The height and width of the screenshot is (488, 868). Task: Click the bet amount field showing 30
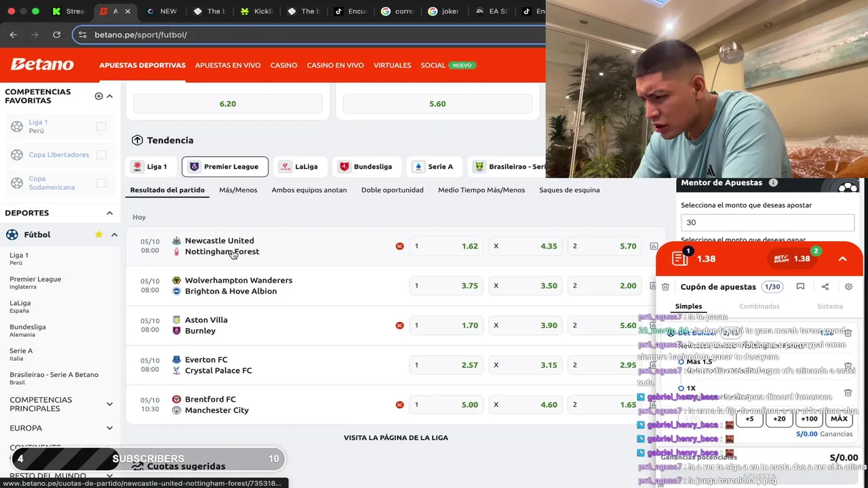coord(768,222)
